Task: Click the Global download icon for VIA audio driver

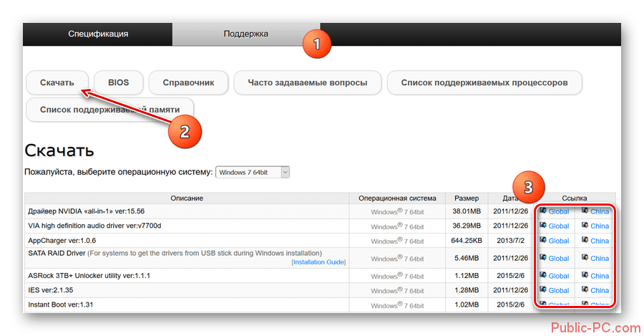Action: pos(543,225)
